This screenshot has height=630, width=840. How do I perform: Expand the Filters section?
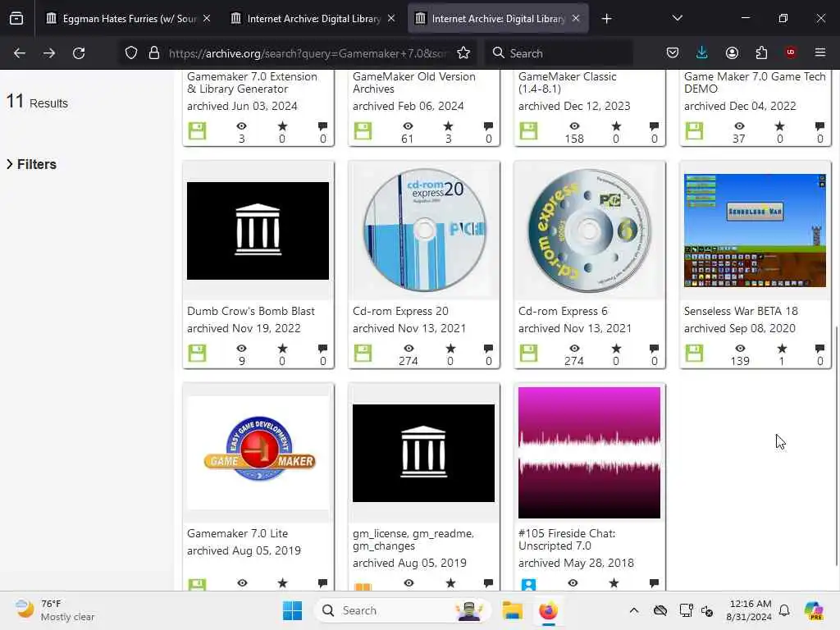(x=32, y=164)
